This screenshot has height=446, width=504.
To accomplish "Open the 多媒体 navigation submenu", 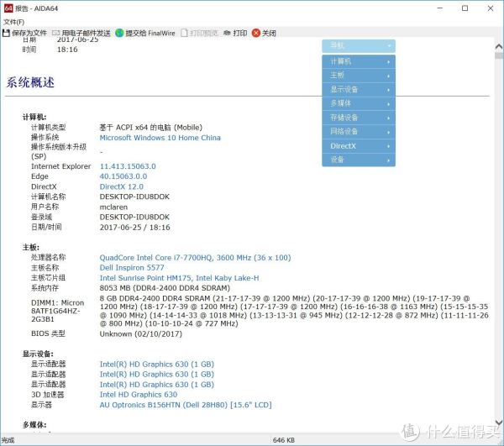I will coord(359,103).
